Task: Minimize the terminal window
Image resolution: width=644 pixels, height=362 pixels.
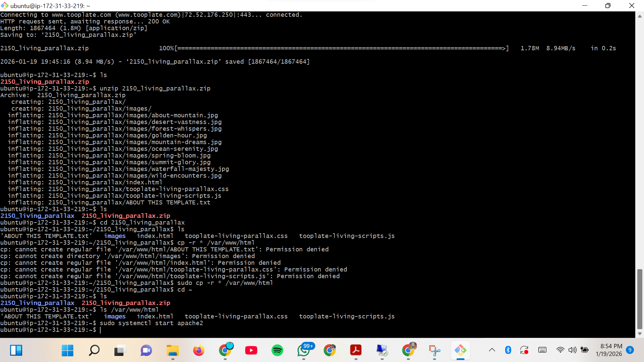Action: pos(585,6)
